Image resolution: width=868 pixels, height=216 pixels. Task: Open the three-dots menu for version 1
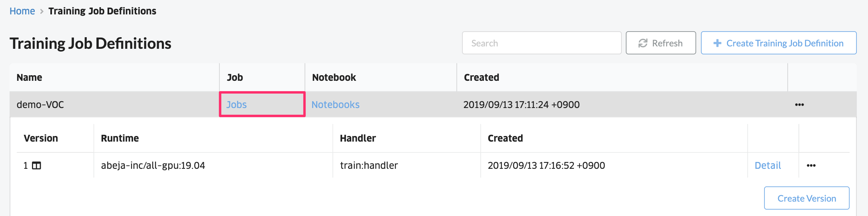pyautogui.click(x=811, y=166)
